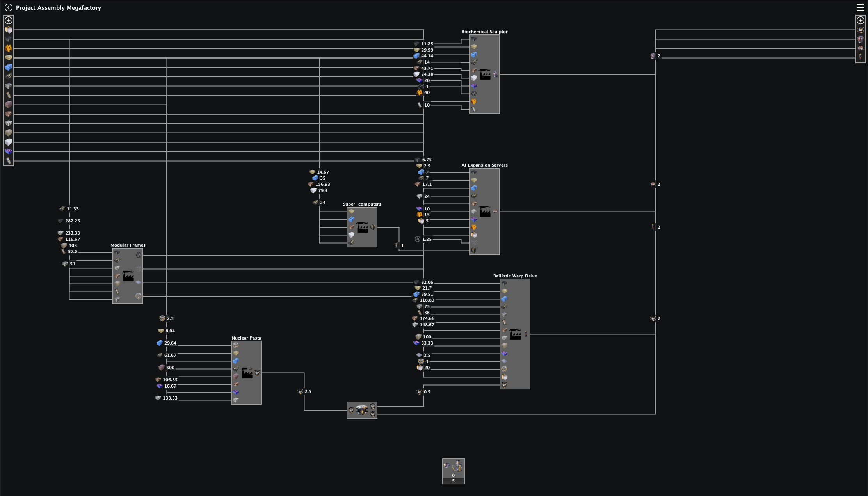The image size is (868, 496).
Task: Click the factory icon in the Ballistic Warp Drive node
Action: 515,334
